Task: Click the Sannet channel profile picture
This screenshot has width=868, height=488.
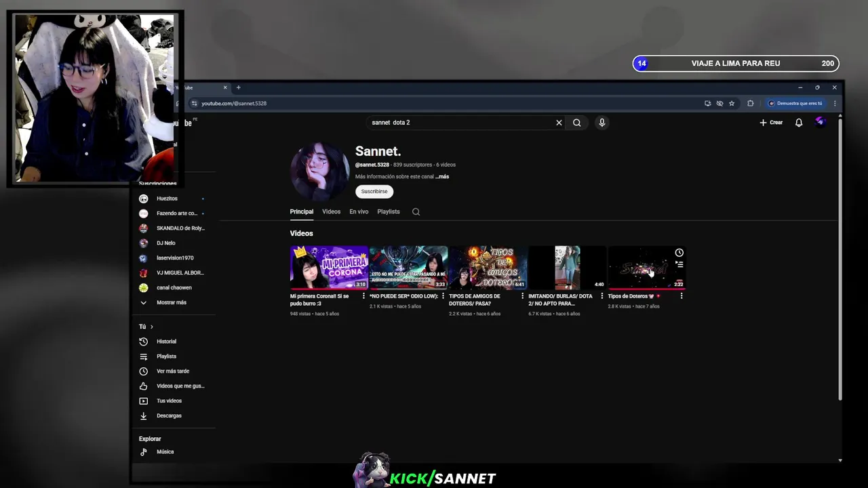Action: coord(319,171)
